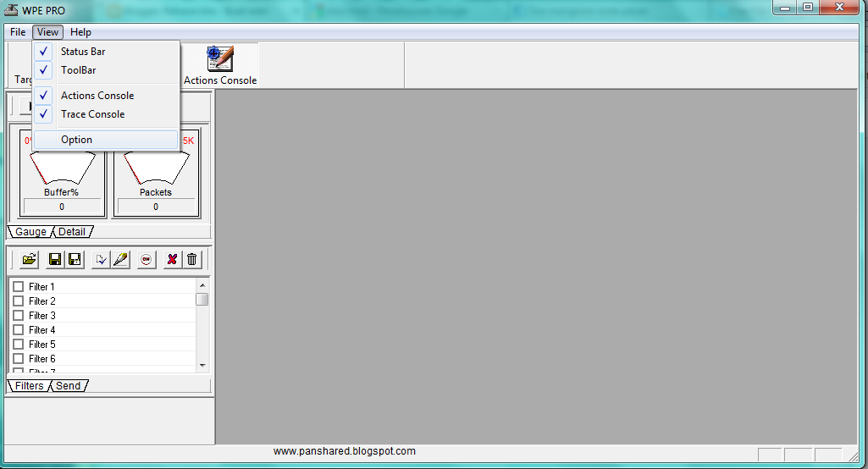Screen dimensions: 868x469
Task: Click the Buffer% gauge dial
Action: coord(63,168)
